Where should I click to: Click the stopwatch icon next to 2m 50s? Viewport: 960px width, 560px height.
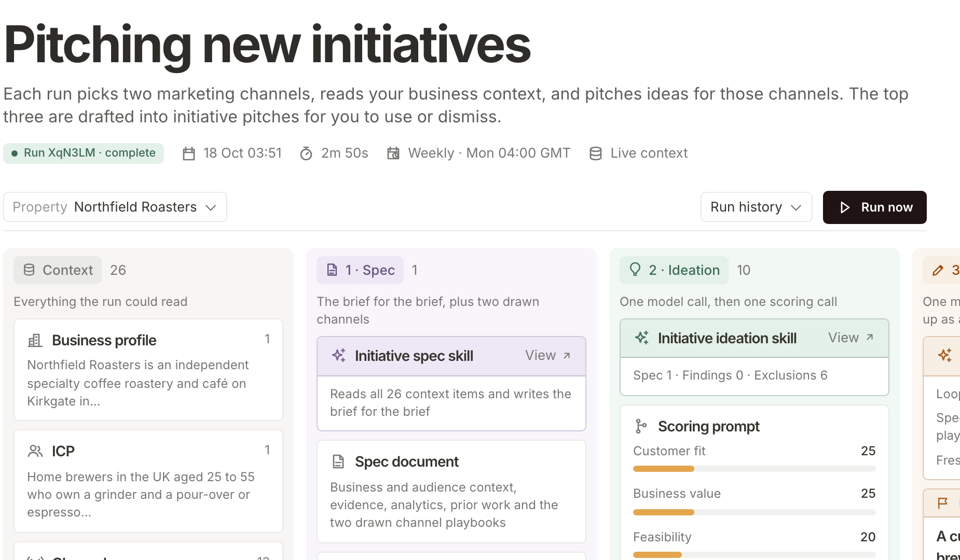(306, 153)
